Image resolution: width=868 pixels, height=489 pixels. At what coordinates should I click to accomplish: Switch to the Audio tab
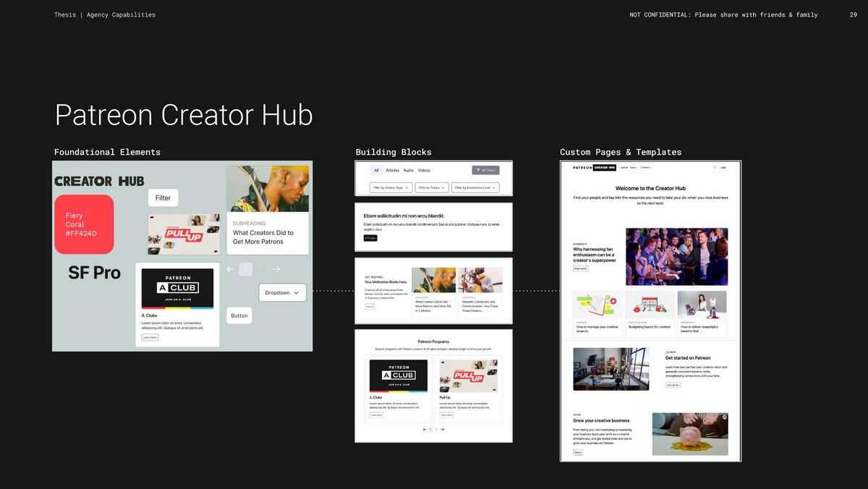tap(409, 170)
